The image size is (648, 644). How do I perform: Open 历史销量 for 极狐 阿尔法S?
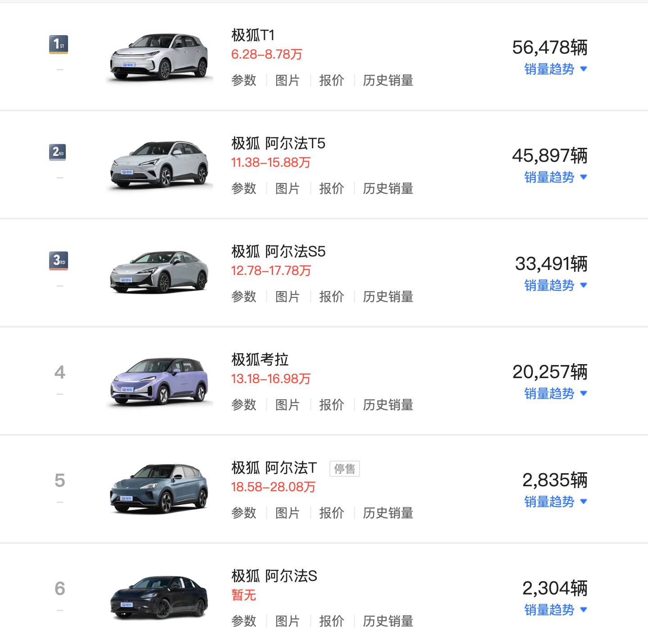[x=388, y=621]
